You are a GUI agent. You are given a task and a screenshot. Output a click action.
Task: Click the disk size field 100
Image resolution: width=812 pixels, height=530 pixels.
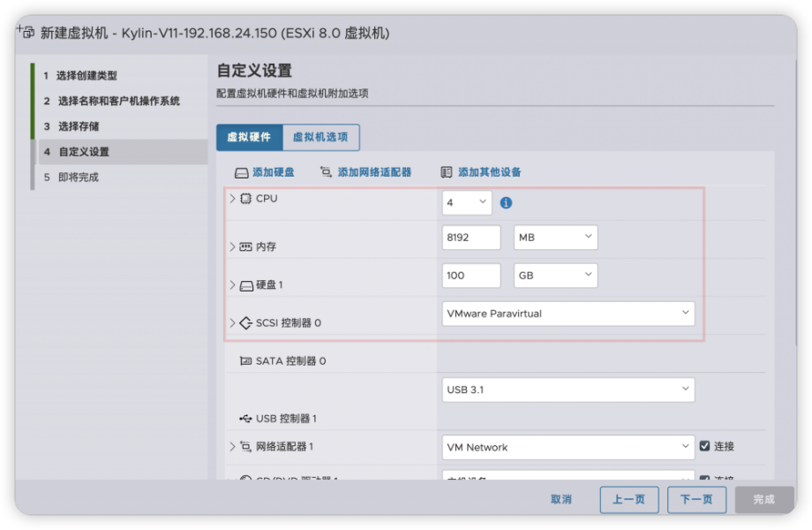(471, 276)
